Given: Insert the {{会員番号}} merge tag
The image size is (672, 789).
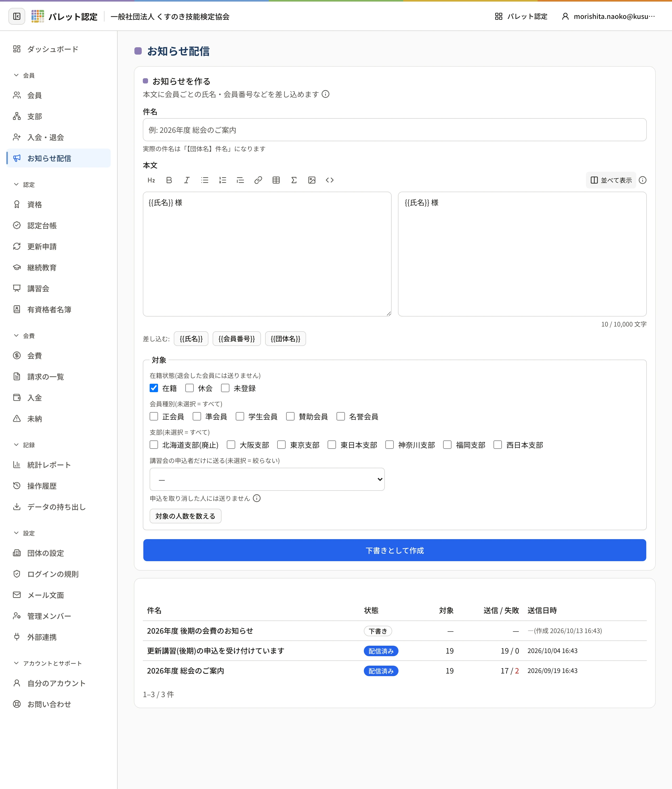Looking at the screenshot, I should tap(237, 339).
